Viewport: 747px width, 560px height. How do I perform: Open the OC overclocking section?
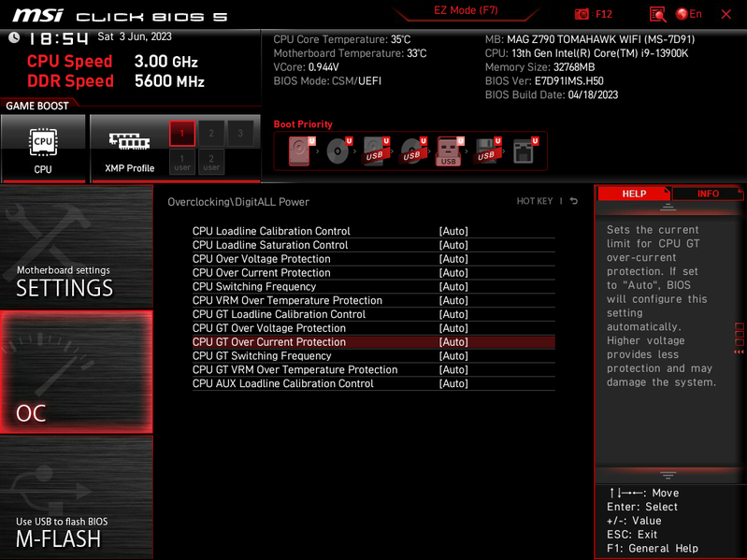tap(77, 372)
